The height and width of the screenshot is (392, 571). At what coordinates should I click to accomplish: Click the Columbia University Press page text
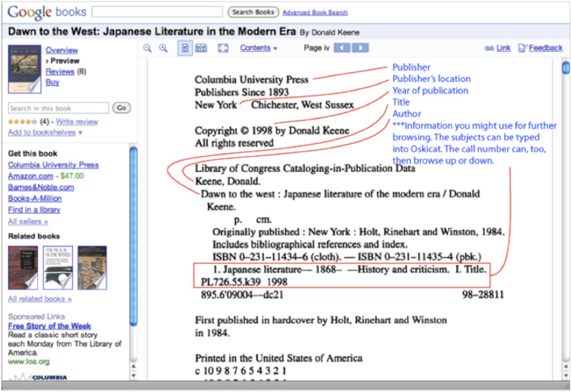251,80
